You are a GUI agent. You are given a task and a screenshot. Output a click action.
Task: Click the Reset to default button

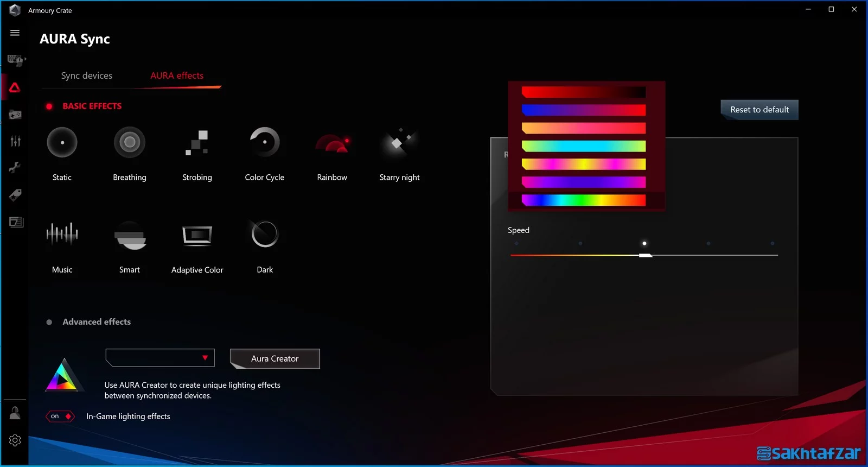click(759, 110)
